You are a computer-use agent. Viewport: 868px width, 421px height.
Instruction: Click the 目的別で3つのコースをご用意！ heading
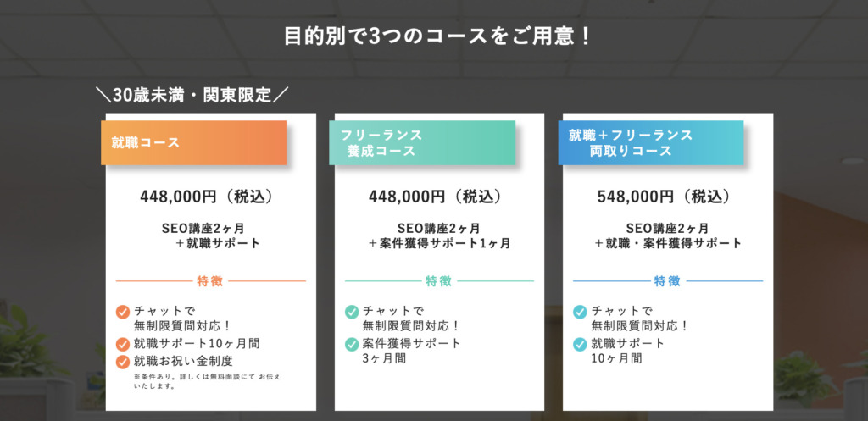coord(438,37)
